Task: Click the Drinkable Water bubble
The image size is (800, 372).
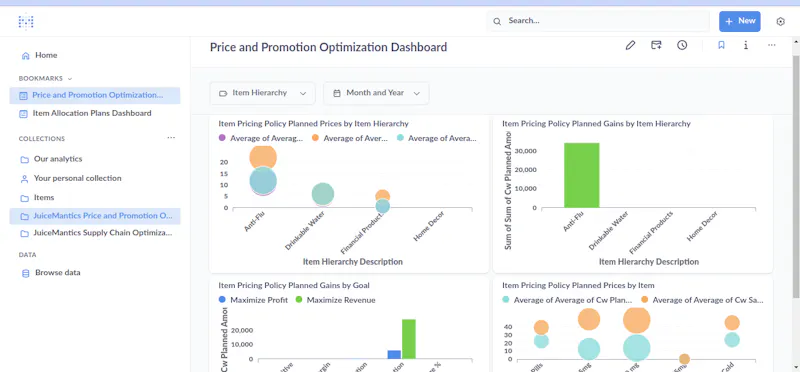Action: pos(322,194)
